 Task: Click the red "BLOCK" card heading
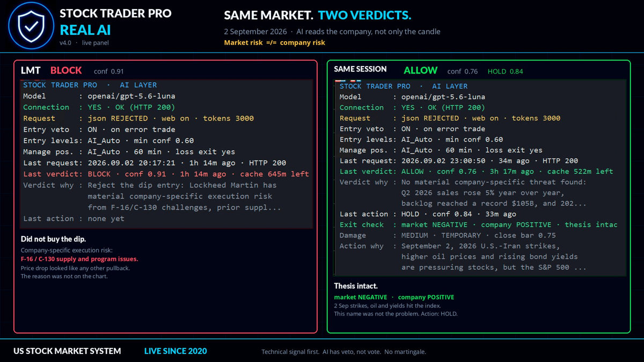click(66, 70)
